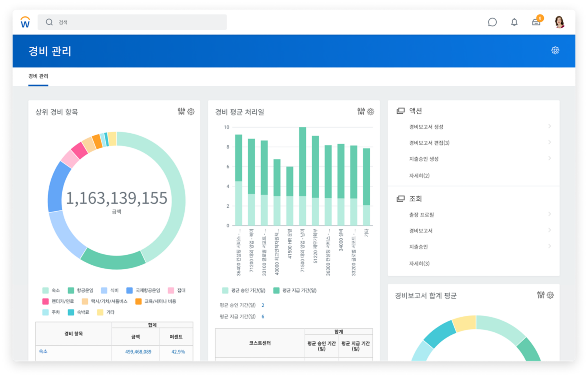Click 42.9% percentage in table
The image size is (588, 377).
click(x=178, y=352)
